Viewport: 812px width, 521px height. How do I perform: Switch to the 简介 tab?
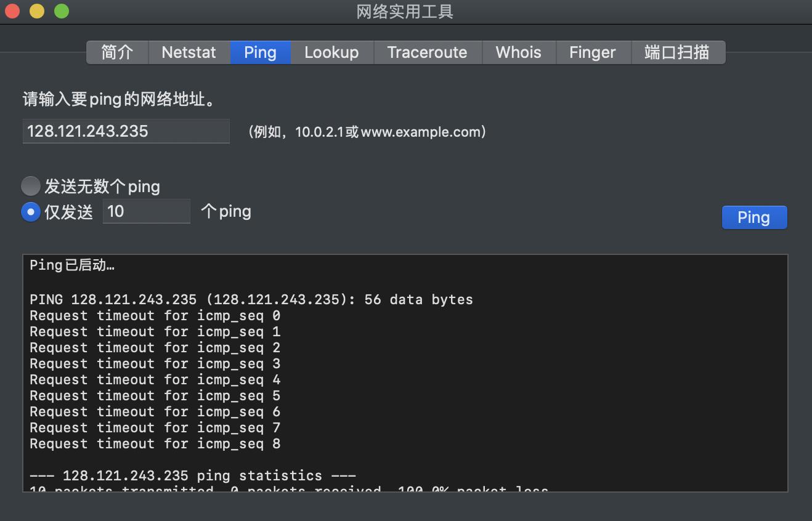coord(117,52)
